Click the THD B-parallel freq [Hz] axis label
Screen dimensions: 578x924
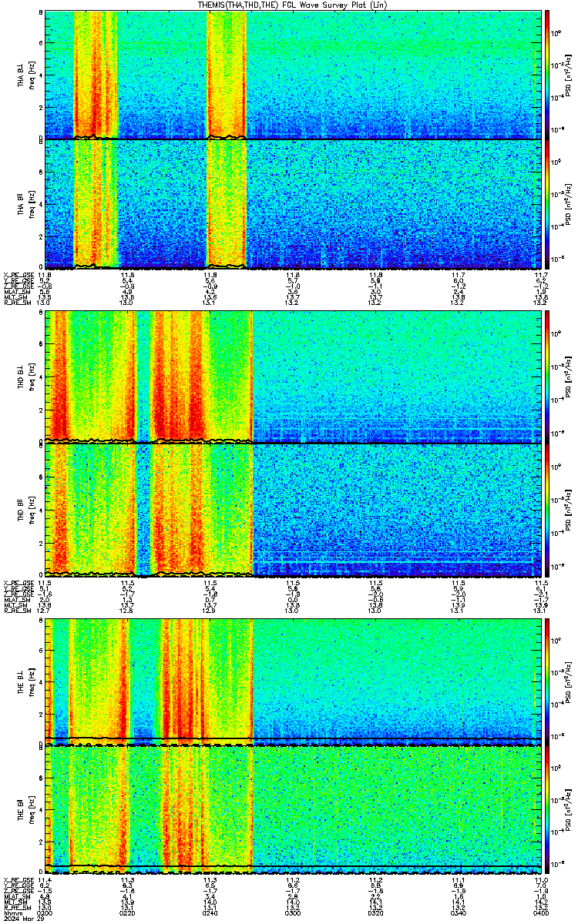32,510
